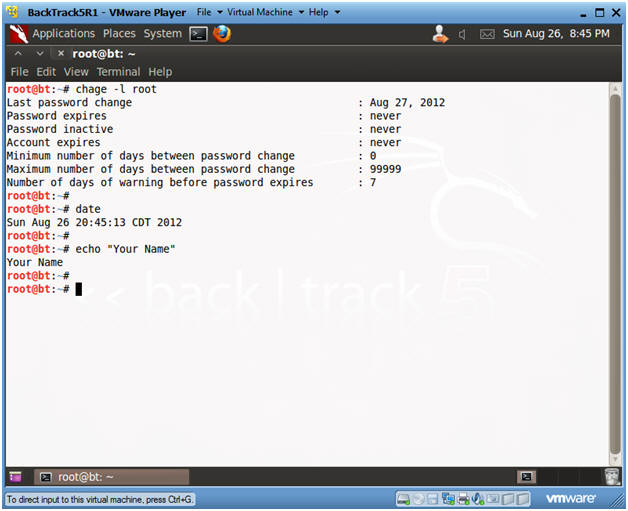Click the 'Last password change' line

coord(225,103)
